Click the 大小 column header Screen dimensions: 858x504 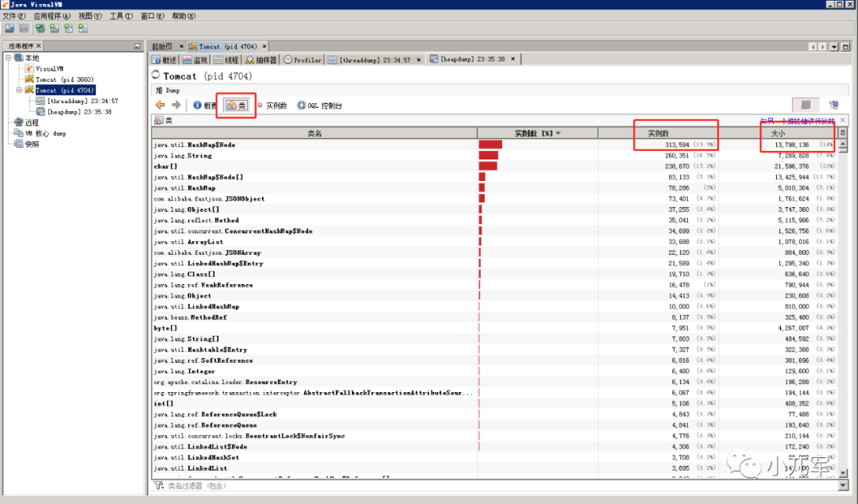click(x=778, y=133)
